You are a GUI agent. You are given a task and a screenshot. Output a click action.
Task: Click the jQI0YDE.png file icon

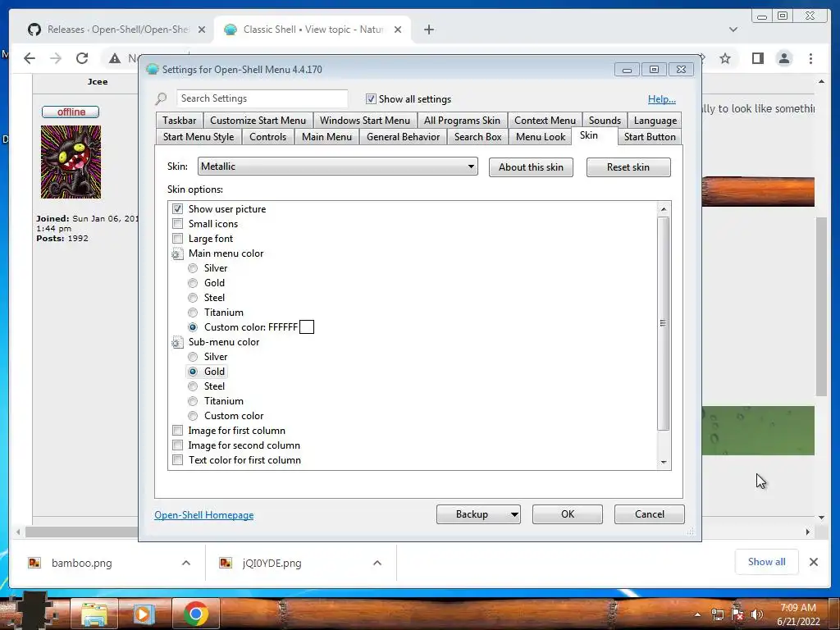[x=226, y=563]
